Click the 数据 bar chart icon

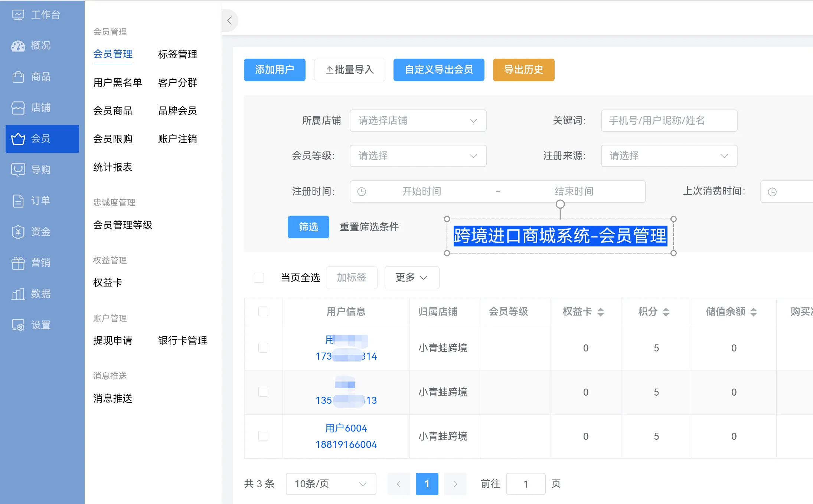pos(18,294)
